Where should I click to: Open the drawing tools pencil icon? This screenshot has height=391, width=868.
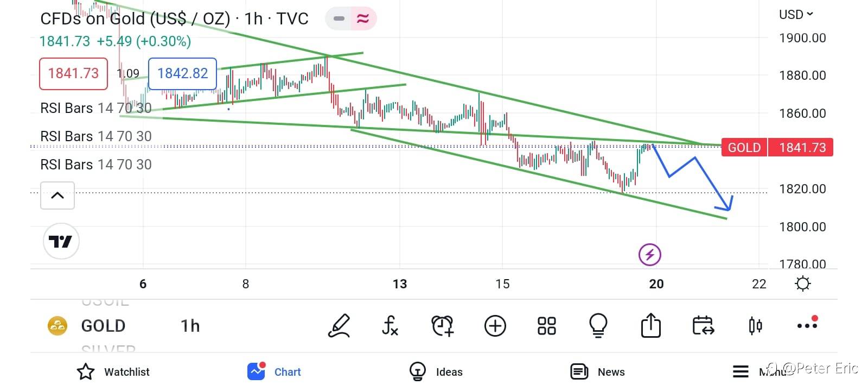tap(339, 326)
